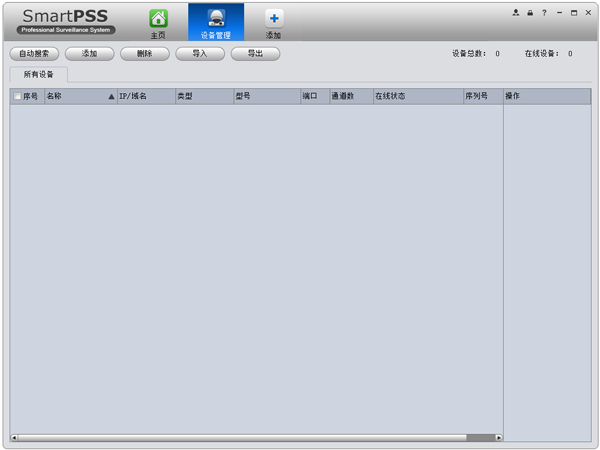Select the 设备管理 device management icon
The width and height of the screenshot is (600, 450).
tap(215, 20)
